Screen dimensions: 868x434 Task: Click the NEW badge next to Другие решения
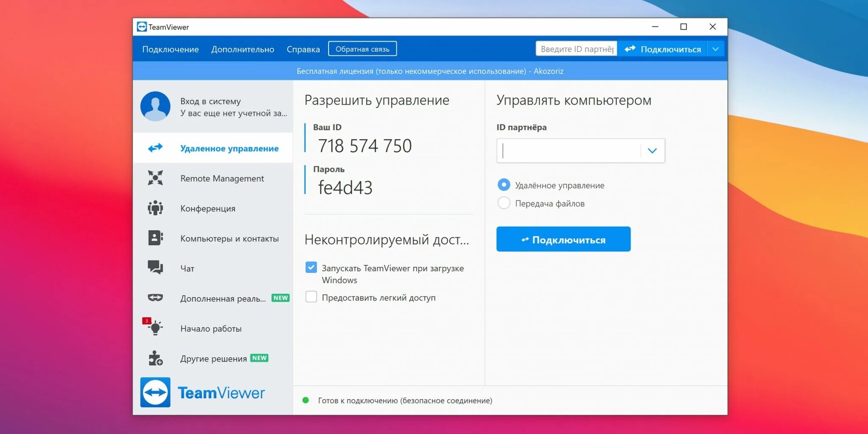(259, 358)
